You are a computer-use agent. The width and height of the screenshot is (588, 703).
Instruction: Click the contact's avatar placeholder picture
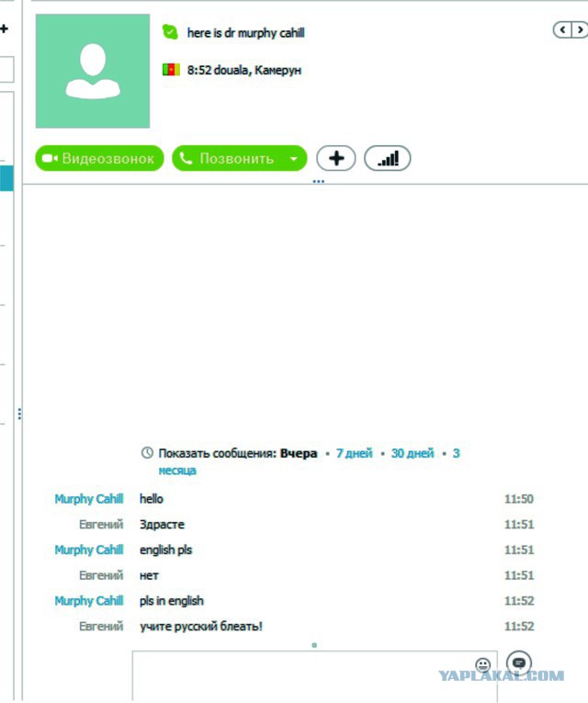coord(93,71)
